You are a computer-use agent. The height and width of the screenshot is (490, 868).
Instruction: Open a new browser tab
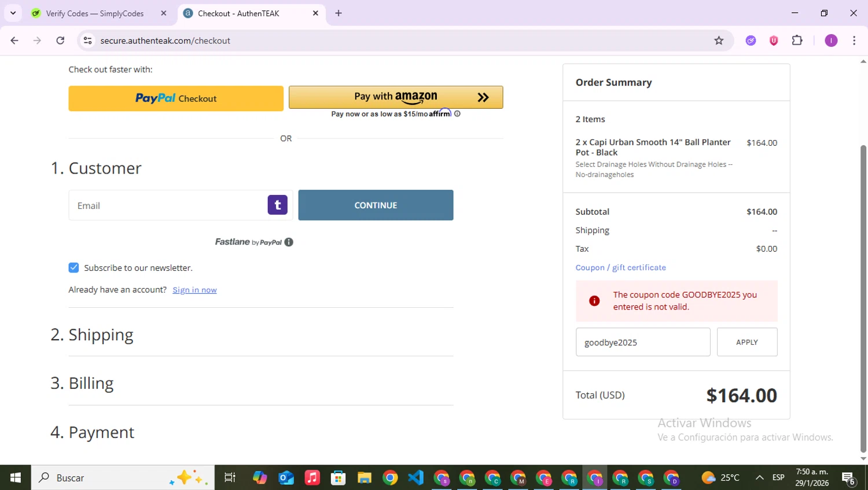[x=339, y=13]
